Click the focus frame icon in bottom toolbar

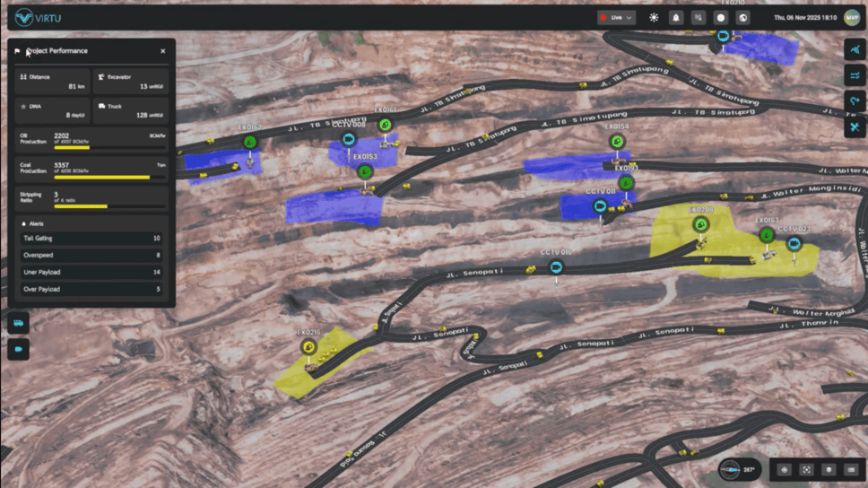(806, 470)
